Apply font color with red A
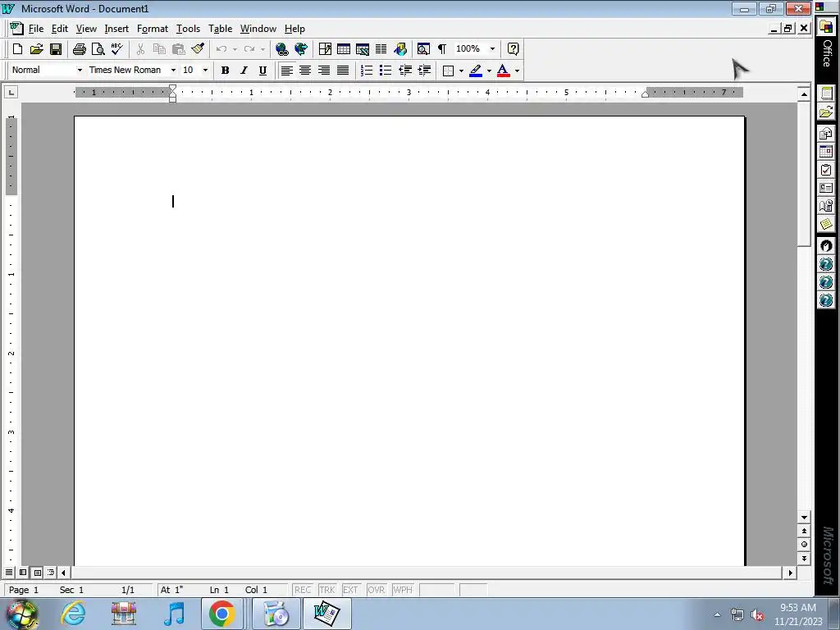The width and height of the screenshot is (840, 630). click(x=503, y=71)
